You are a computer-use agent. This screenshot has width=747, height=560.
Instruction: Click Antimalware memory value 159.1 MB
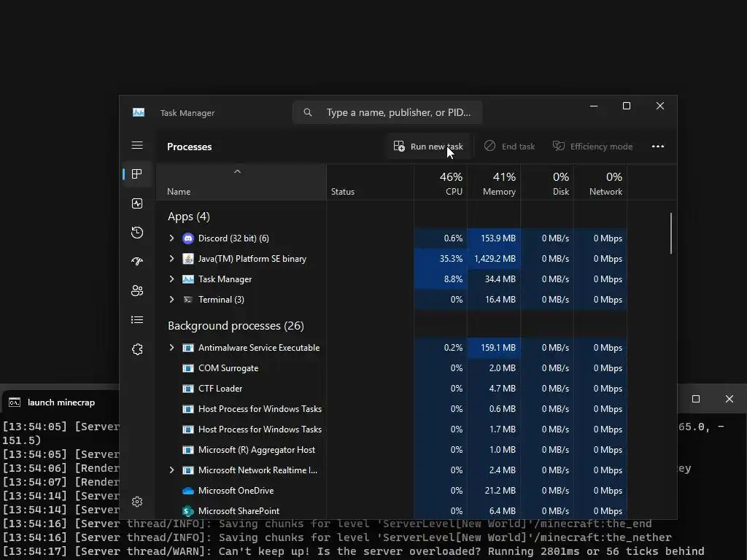click(x=498, y=348)
